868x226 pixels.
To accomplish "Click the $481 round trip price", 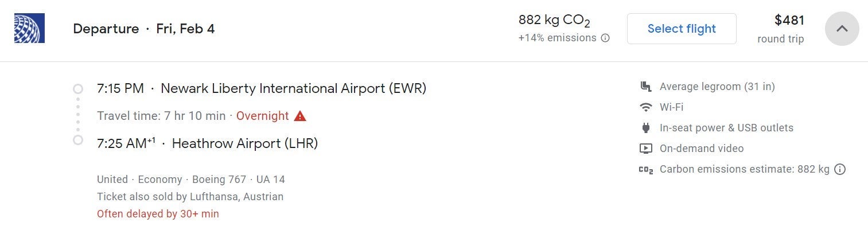I will (x=781, y=29).
